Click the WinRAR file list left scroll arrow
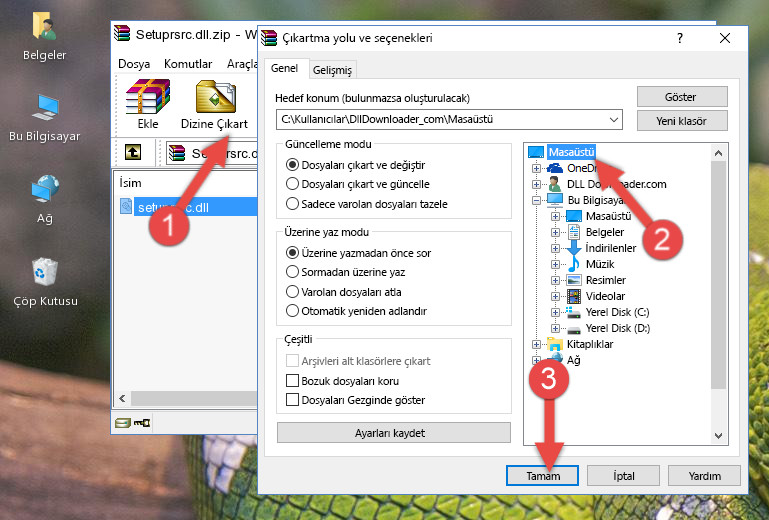 tap(123, 398)
